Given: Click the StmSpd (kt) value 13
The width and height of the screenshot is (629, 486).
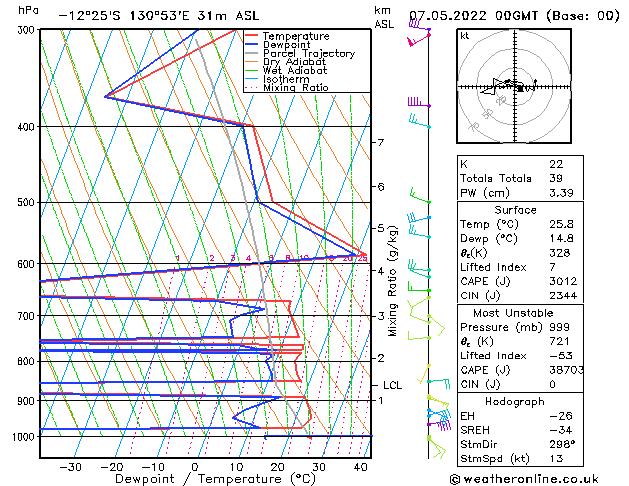Looking at the screenshot, I should 556,458.
